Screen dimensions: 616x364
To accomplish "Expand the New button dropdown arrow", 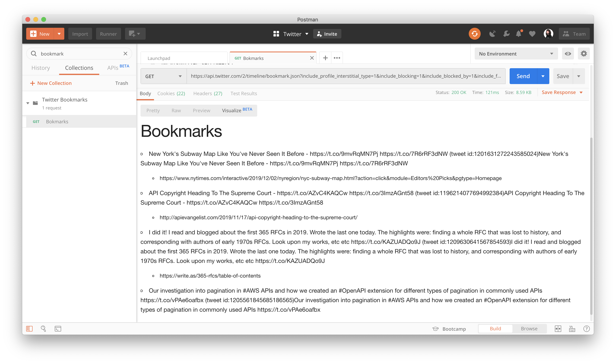I will (59, 34).
